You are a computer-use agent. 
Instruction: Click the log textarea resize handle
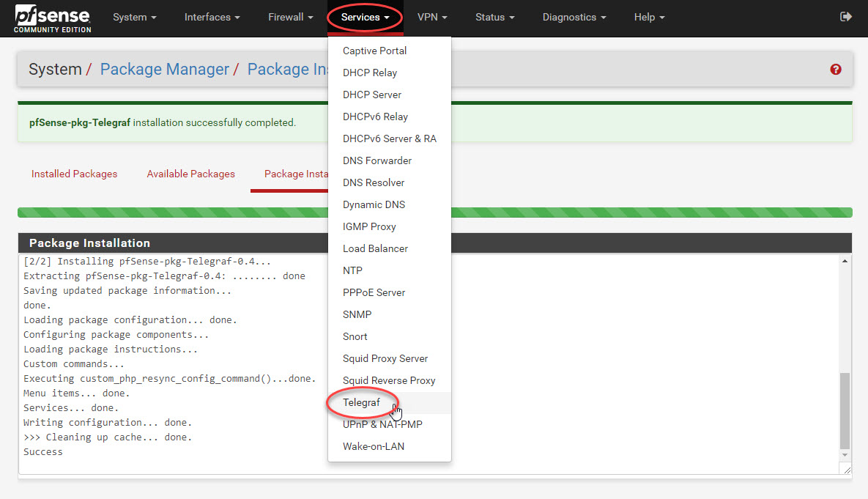tap(847, 470)
